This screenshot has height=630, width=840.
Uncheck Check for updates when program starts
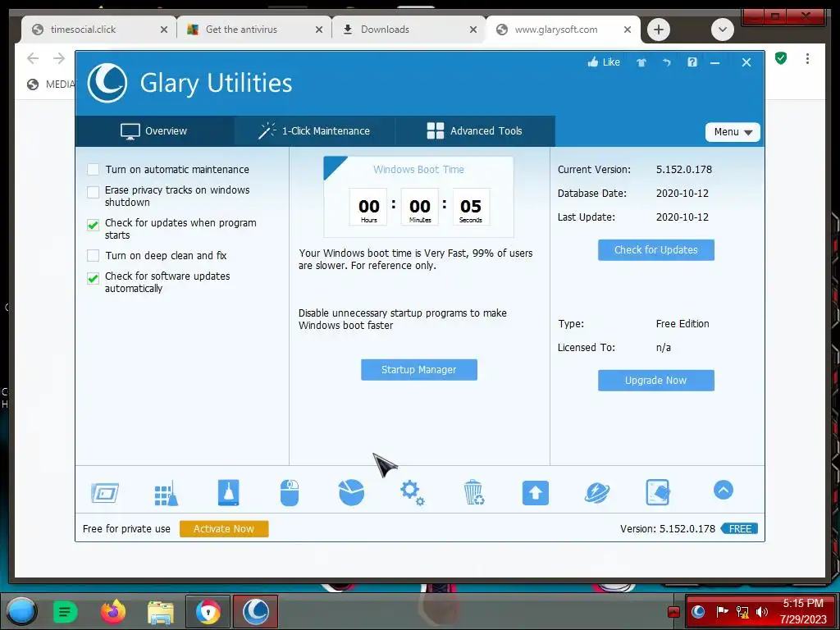(94, 225)
